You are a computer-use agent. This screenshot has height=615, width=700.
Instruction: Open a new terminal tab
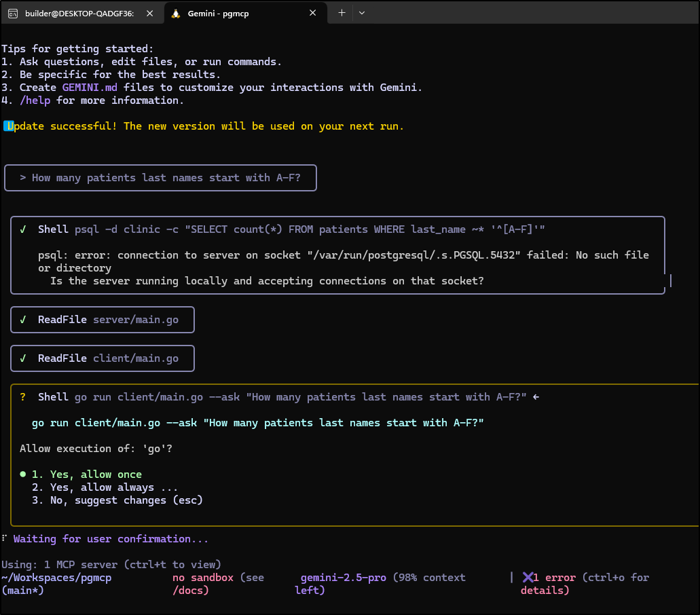[342, 13]
